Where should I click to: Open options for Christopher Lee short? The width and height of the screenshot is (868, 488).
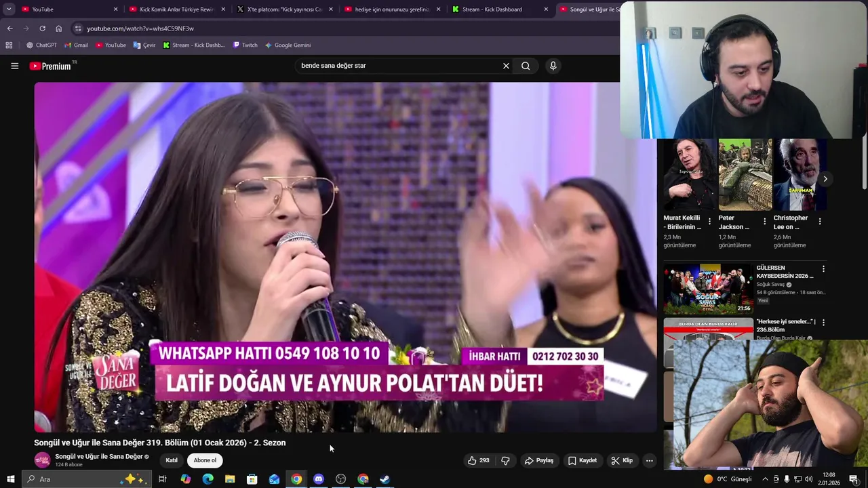click(819, 222)
